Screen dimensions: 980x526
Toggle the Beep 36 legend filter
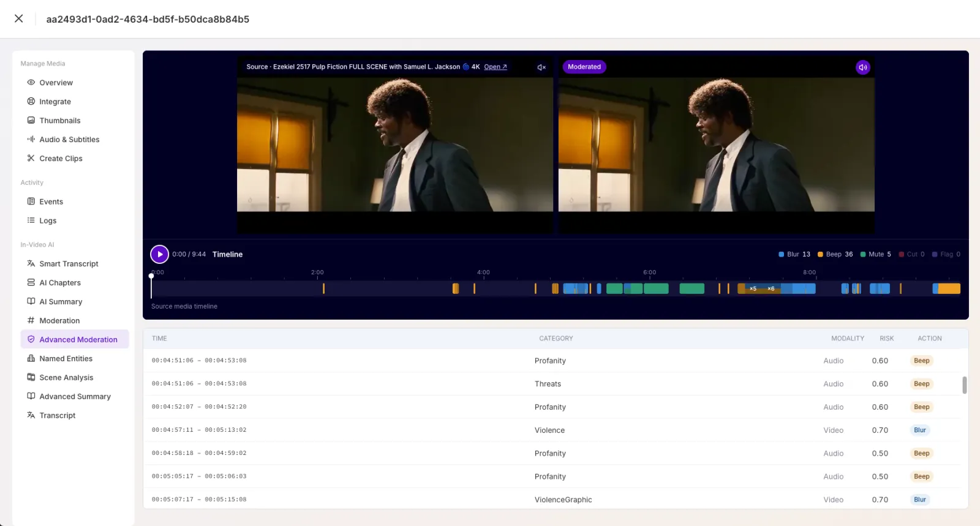(835, 254)
